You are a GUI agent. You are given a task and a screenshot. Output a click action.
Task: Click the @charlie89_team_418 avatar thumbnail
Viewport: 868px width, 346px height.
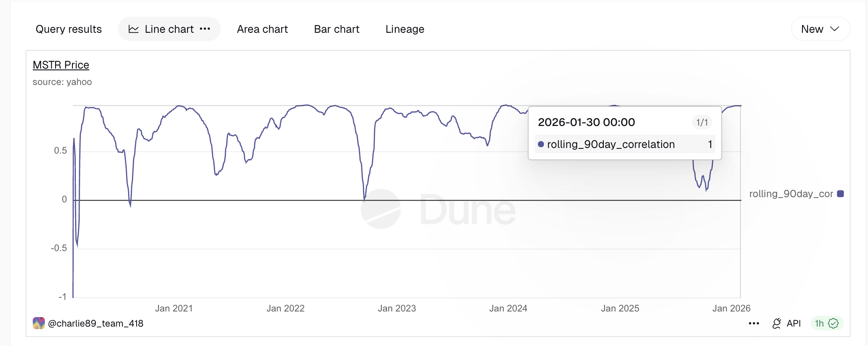39,323
